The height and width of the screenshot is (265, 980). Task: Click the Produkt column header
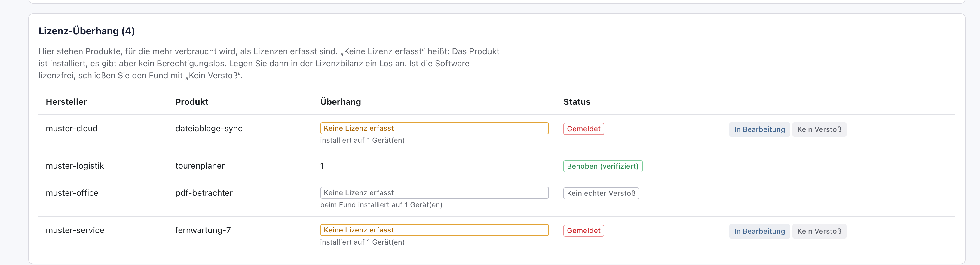(192, 102)
